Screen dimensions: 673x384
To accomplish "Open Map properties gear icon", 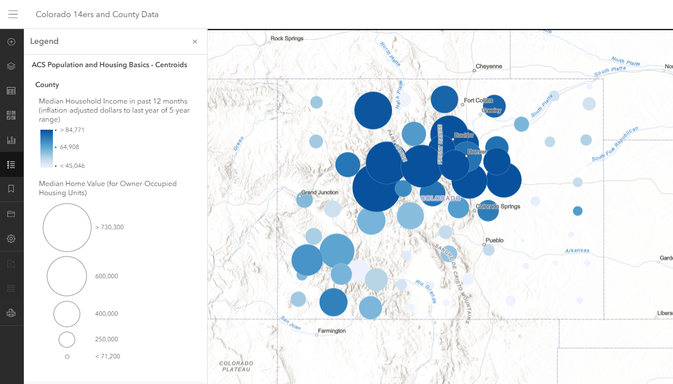I will 12,239.
